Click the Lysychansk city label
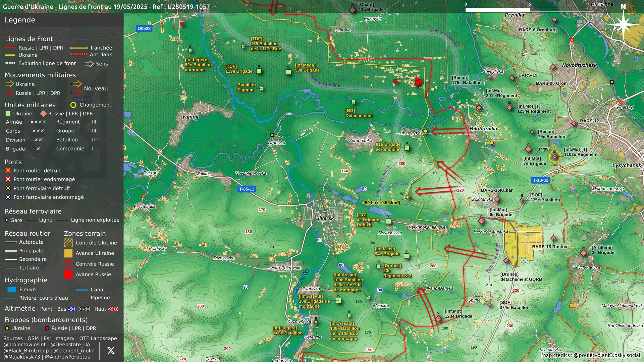 [x=627, y=165]
